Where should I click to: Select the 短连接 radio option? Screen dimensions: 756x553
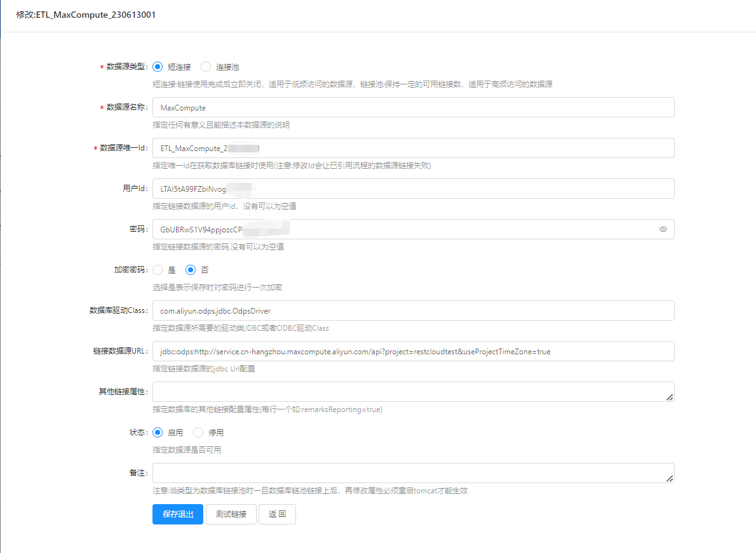click(158, 67)
